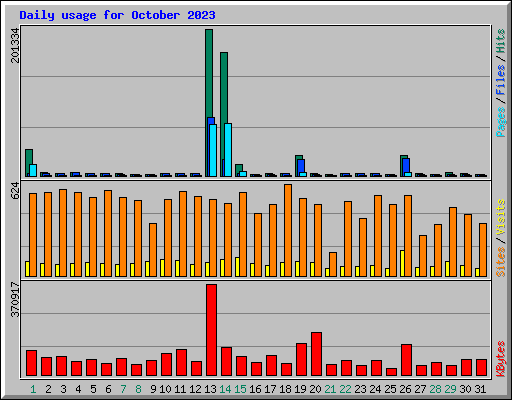
Task: Click the day 31 axis label
Action: pyautogui.click(x=480, y=389)
